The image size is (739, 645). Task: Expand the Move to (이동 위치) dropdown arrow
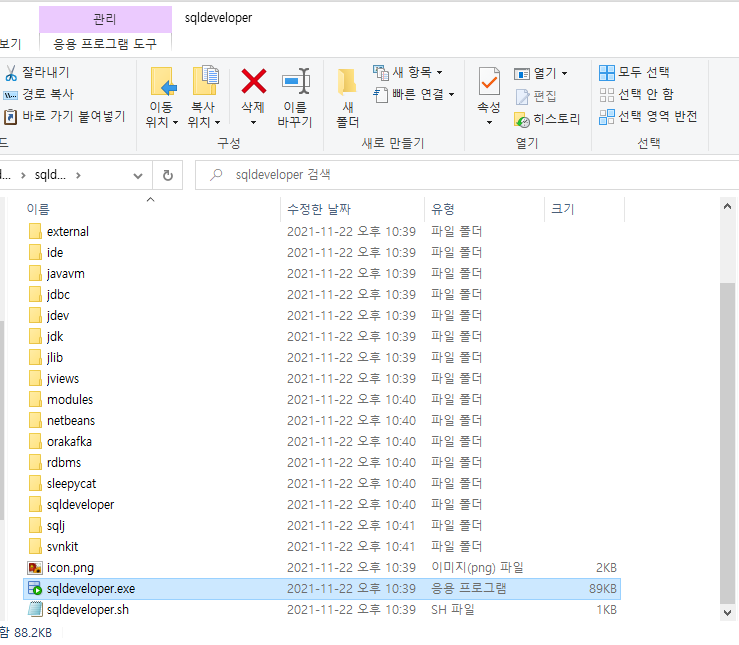click(175, 122)
